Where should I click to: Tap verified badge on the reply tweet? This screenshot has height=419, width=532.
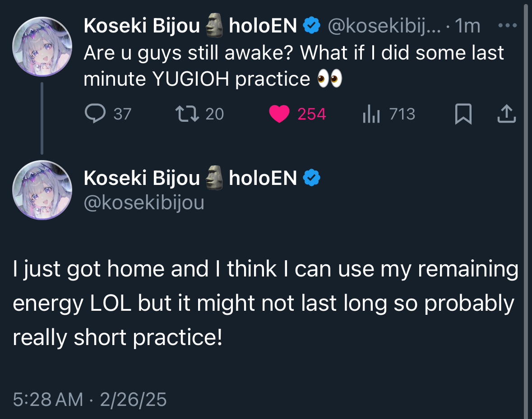click(311, 178)
